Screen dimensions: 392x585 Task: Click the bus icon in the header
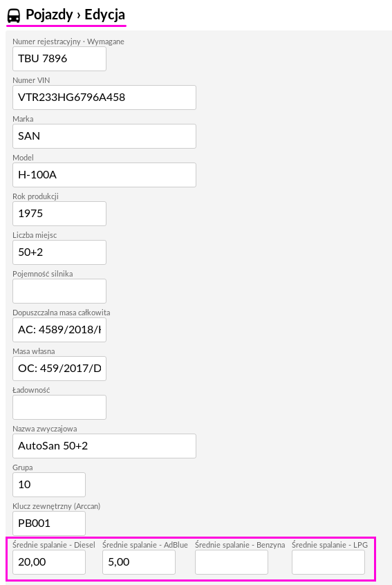point(14,16)
